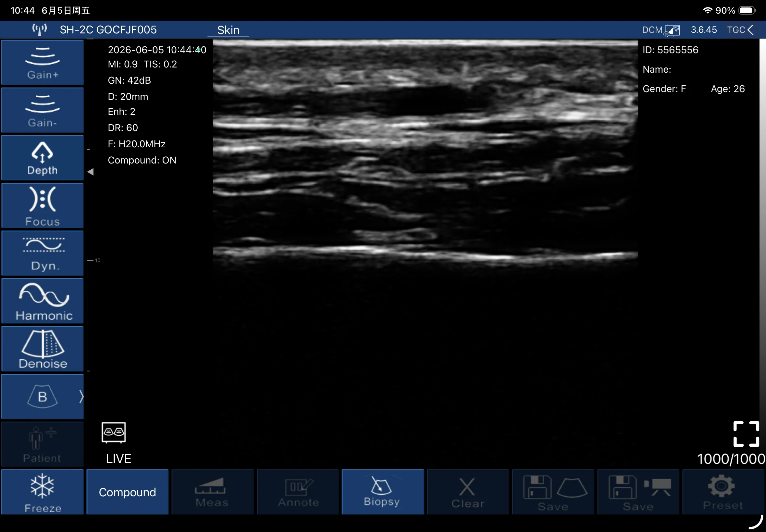Image resolution: width=766 pixels, height=532 pixels.
Task: Decrease gain with the Gain- button
Action: click(x=42, y=110)
